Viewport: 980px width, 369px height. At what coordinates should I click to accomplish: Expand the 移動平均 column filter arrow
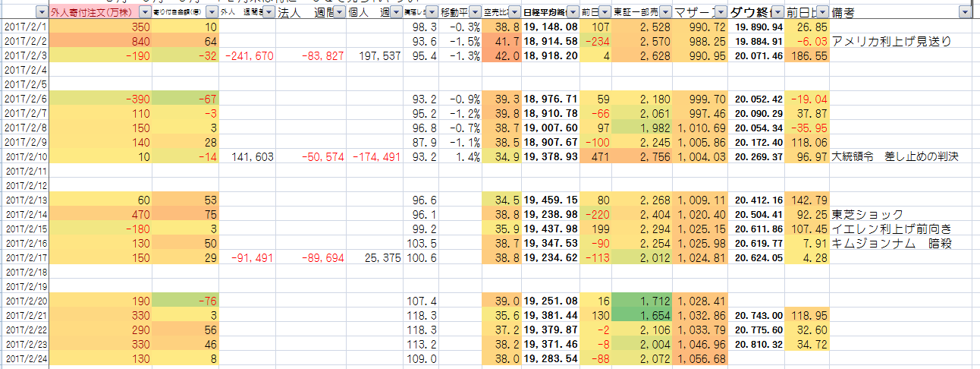473,12
